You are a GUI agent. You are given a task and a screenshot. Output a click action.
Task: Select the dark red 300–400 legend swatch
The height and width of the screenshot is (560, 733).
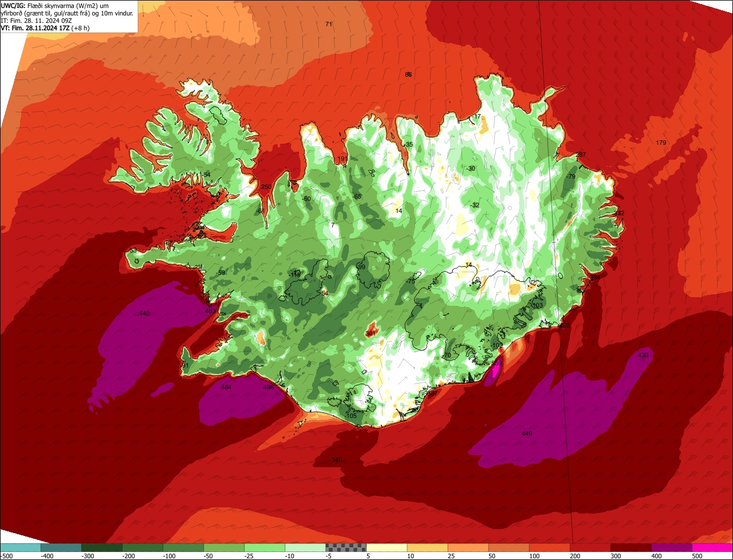click(x=631, y=547)
